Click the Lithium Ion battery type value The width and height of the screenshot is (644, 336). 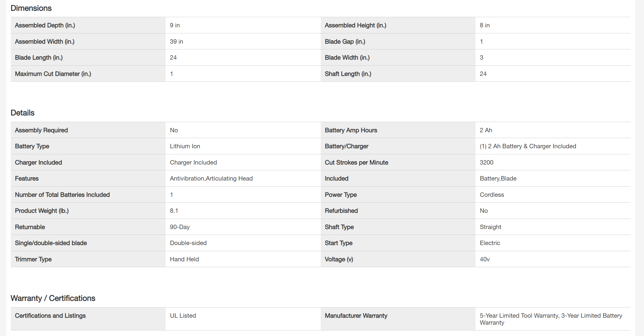pyautogui.click(x=185, y=146)
